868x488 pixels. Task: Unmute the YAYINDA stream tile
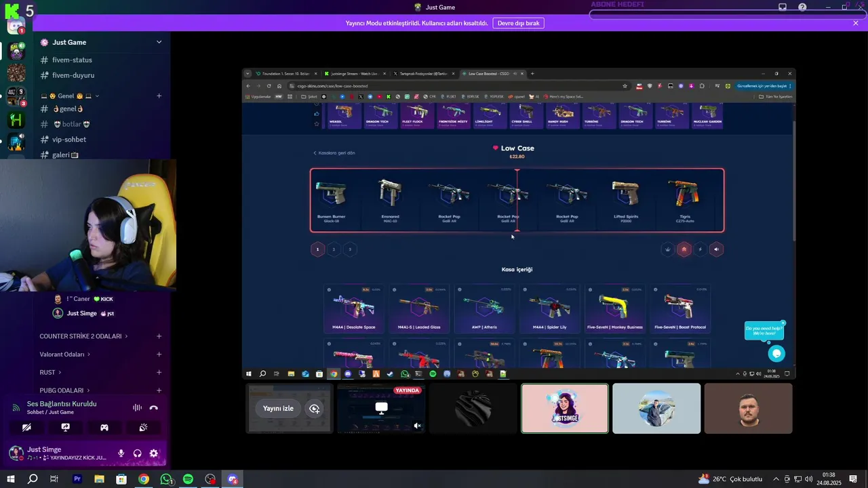tap(417, 426)
